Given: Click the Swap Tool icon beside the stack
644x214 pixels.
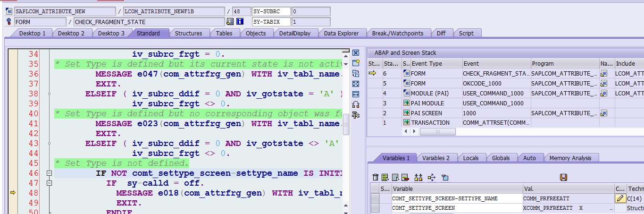Looking at the screenshot, I should pos(356,73).
